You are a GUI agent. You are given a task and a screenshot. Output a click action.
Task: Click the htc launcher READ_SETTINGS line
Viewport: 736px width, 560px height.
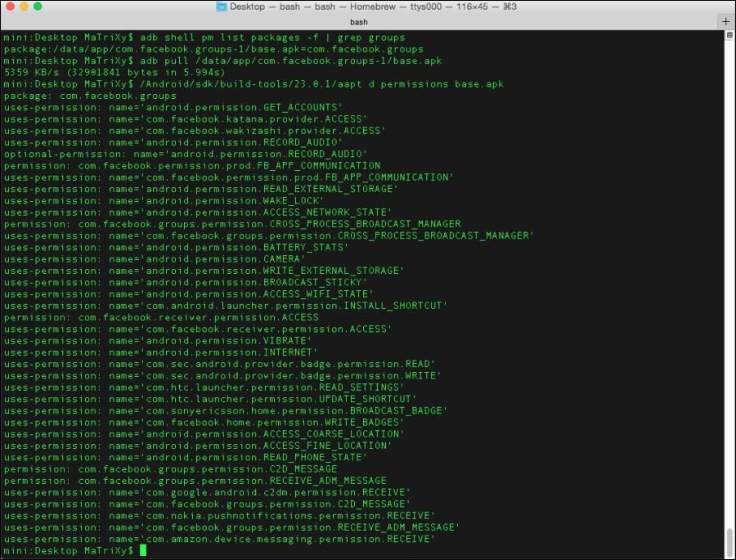tap(204, 388)
